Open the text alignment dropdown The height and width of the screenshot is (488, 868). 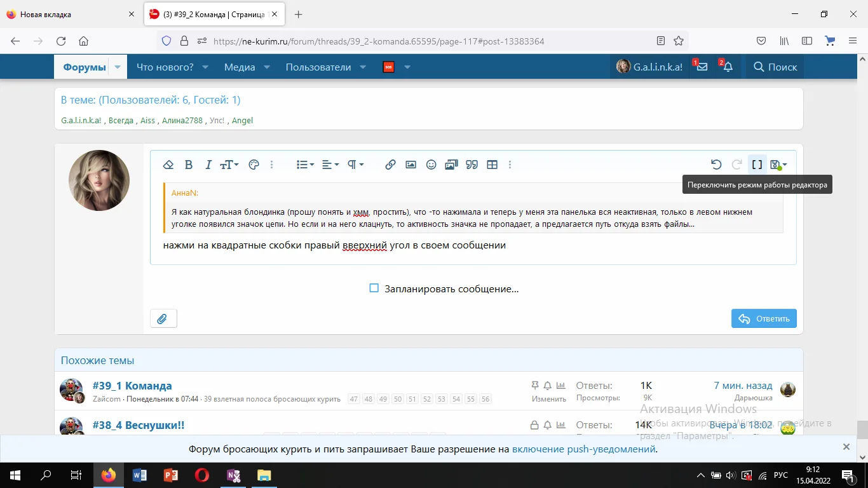click(x=330, y=165)
